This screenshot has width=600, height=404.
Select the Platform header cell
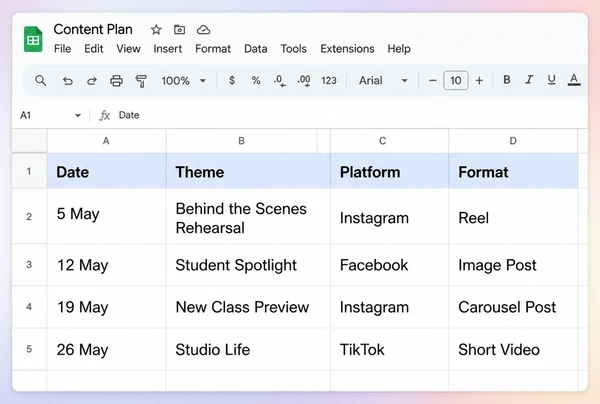click(x=390, y=171)
